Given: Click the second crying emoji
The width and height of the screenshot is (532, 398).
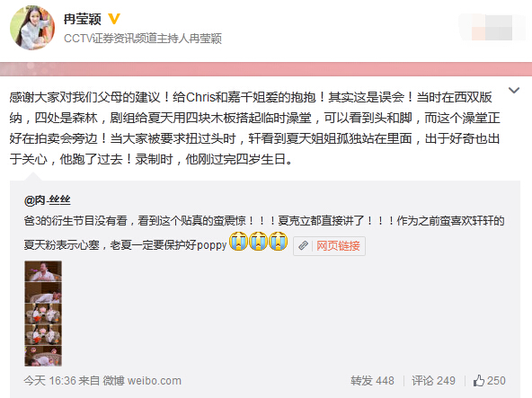Looking at the screenshot, I should click(258, 242).
